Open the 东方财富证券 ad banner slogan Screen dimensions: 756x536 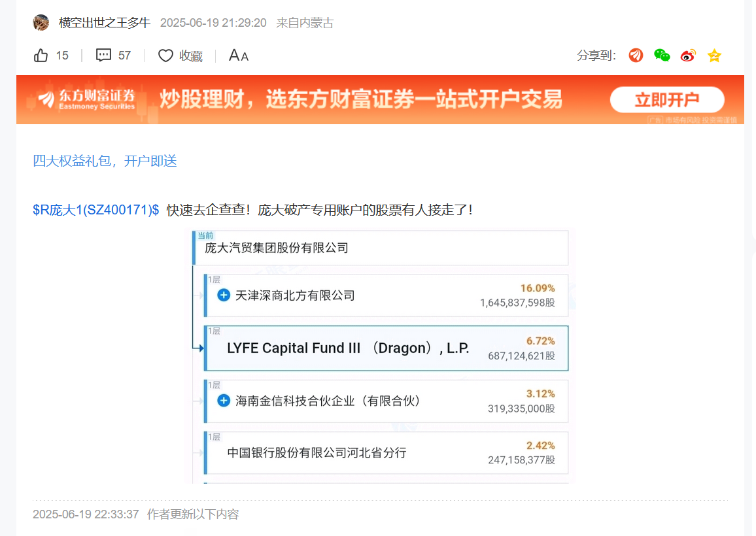[360, 99]
